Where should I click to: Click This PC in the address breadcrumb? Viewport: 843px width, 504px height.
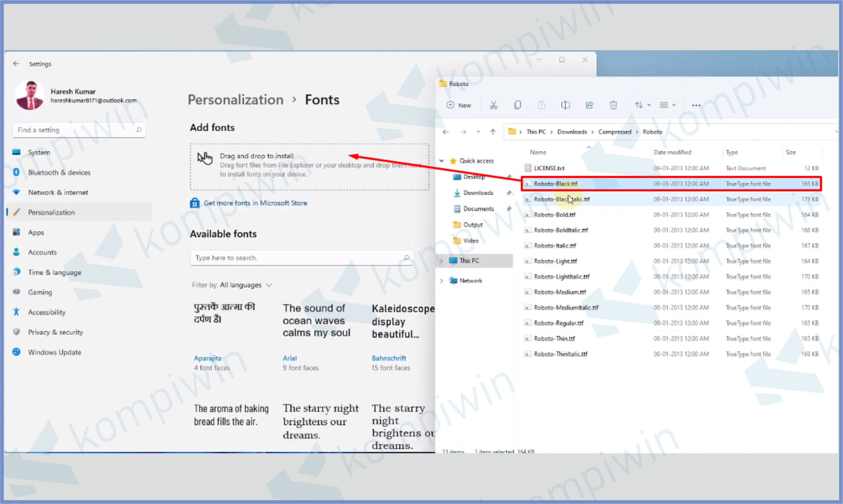tap(536, 132)
